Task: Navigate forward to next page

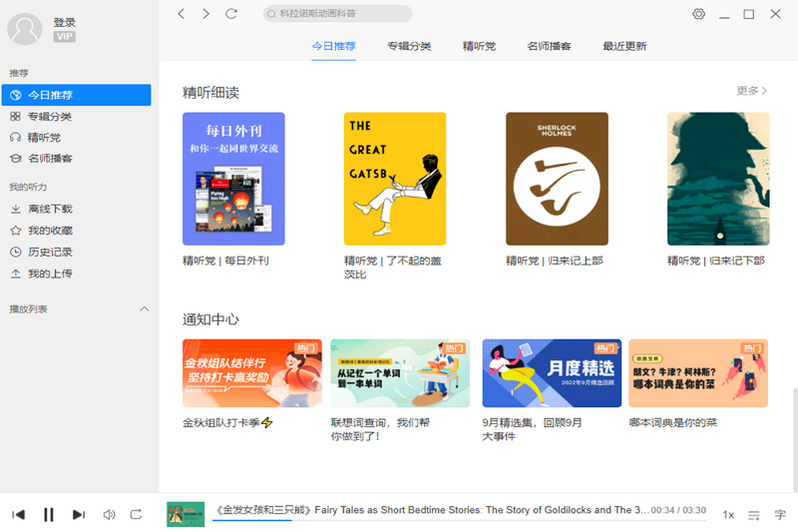Action: (206, 14)
